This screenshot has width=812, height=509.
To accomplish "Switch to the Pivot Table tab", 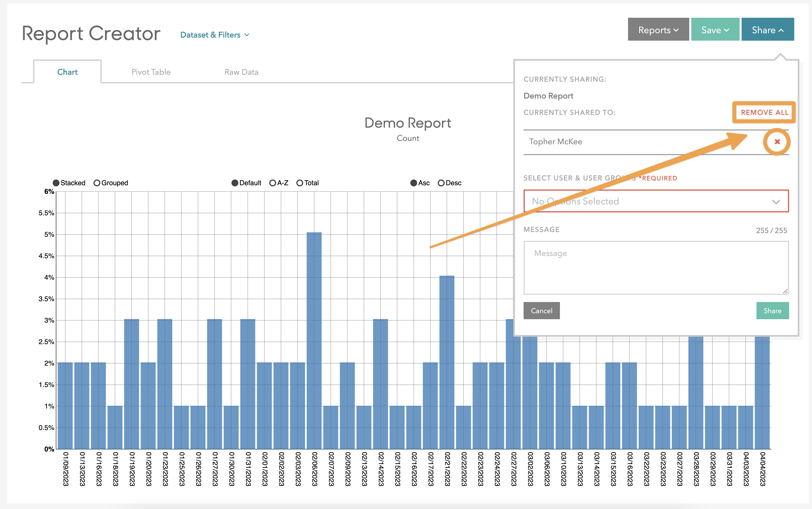I will click(151, 72).
